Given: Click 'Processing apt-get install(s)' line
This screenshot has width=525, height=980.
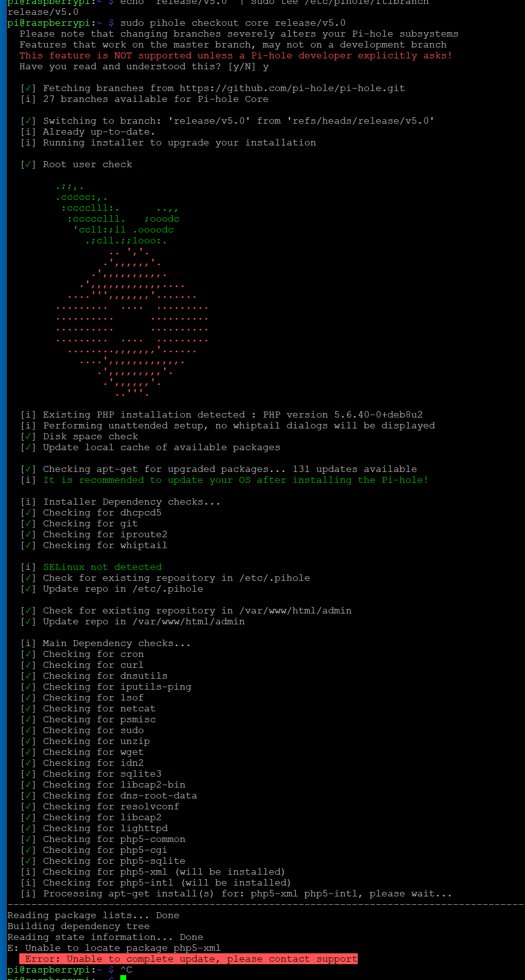Looking at the screenshot, I should pyautogui.click(x=236, y=893).
